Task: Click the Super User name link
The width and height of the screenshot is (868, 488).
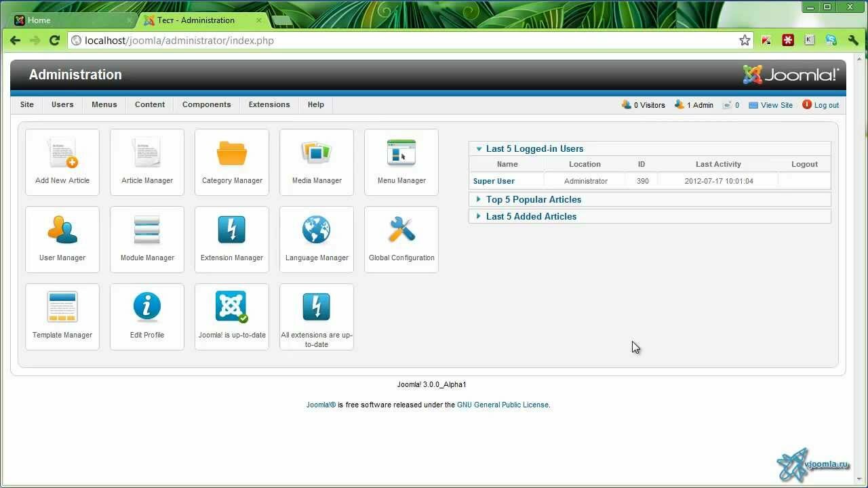Action: (494, 181)
